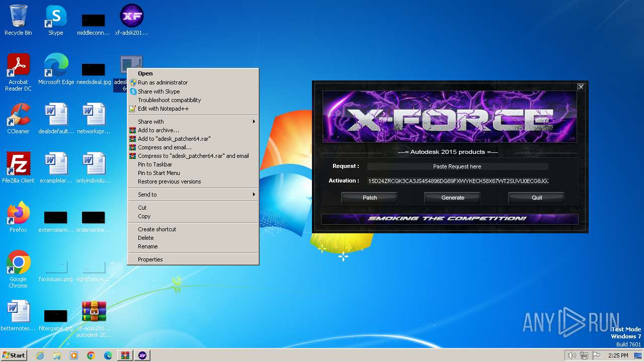Screen dimensions: 644x362
Task: Click the 2:25 PM taskbar clock
Action: click(x=618, y=355)
